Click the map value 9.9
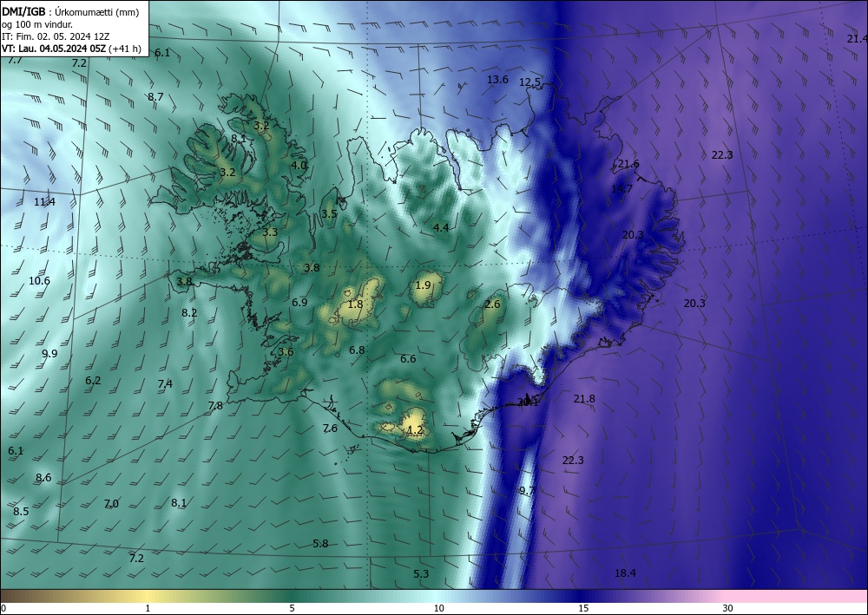The height and width of the screenshot is (615, 868). coord(49,354)
